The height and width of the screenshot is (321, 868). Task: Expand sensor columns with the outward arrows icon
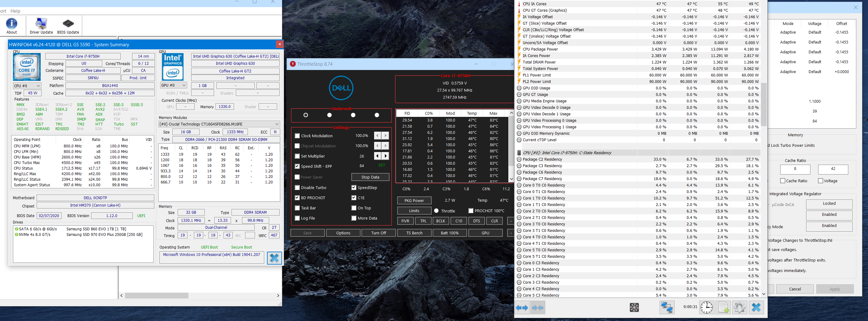(x=522, y=307)
